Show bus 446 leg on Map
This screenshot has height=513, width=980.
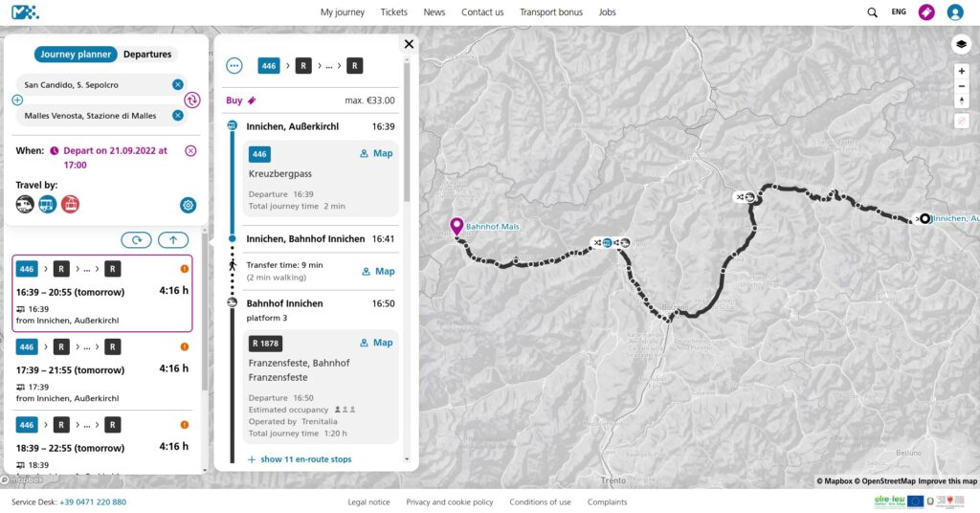pos(376,153)
